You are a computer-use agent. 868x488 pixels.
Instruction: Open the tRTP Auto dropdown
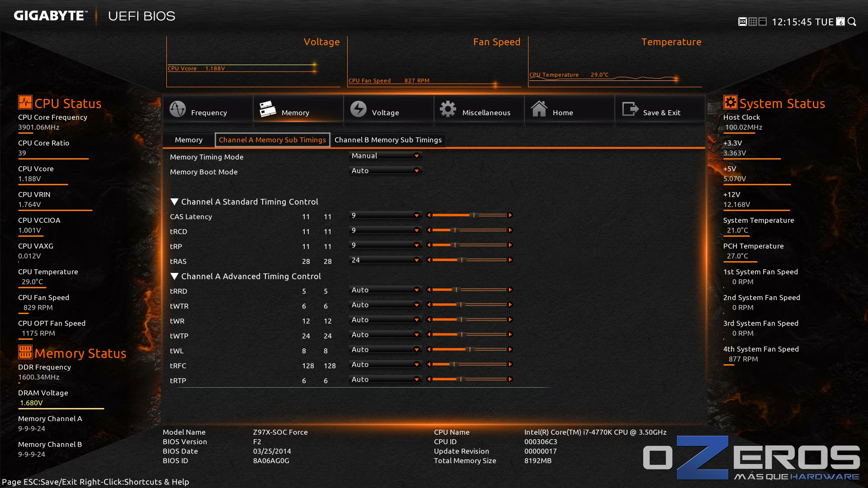pos(385,380)
